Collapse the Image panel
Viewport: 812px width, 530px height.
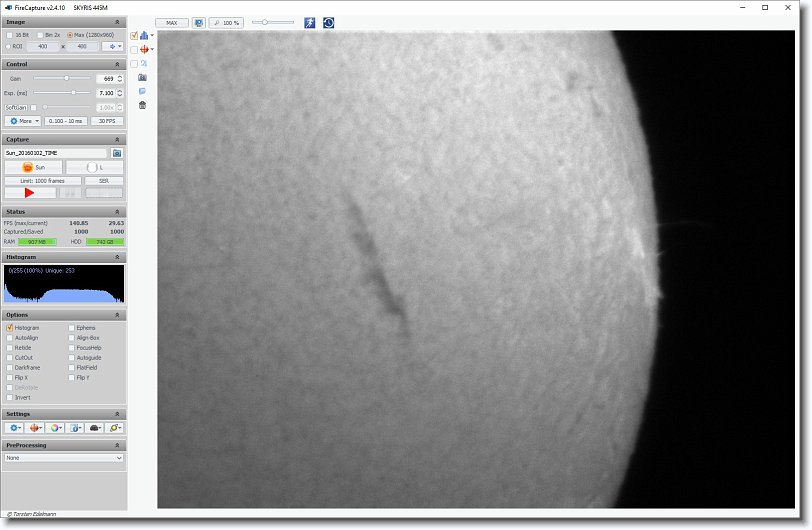point(117,22)
